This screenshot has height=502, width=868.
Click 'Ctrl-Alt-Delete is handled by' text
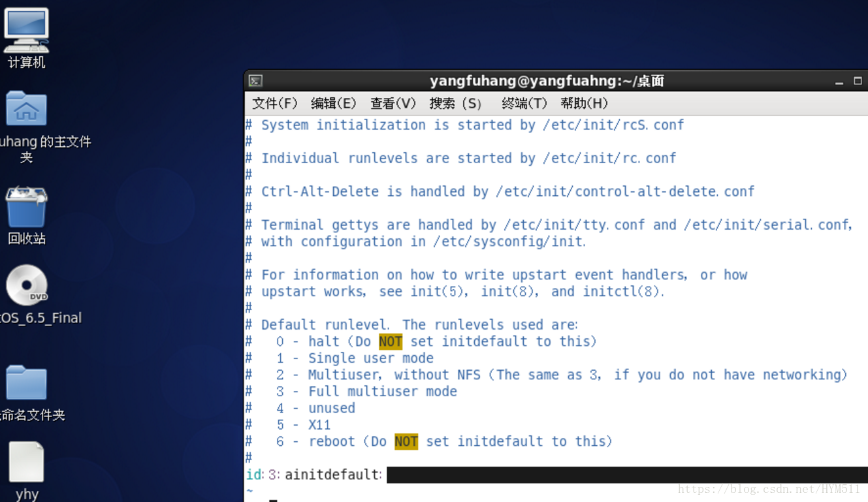[375, 191]
